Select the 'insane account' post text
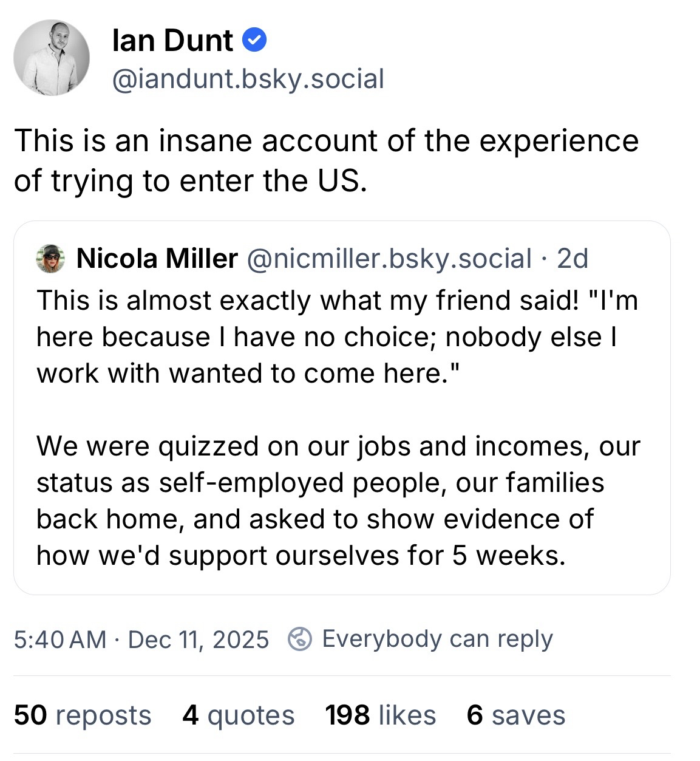Screen dimensions: 700x761 (326, 160)
